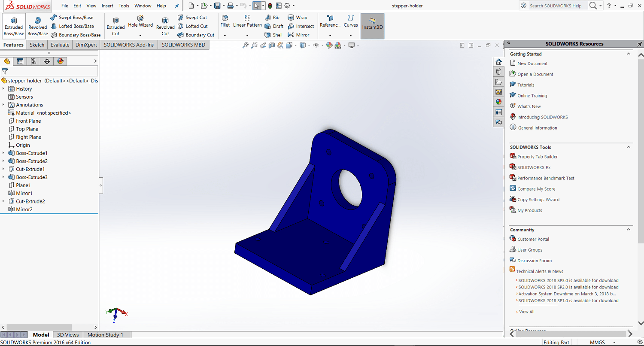The image size is (644, 346).
Task: Select the Boundary Cut tool
Action: pyautogui.click(x=196, y=35)
